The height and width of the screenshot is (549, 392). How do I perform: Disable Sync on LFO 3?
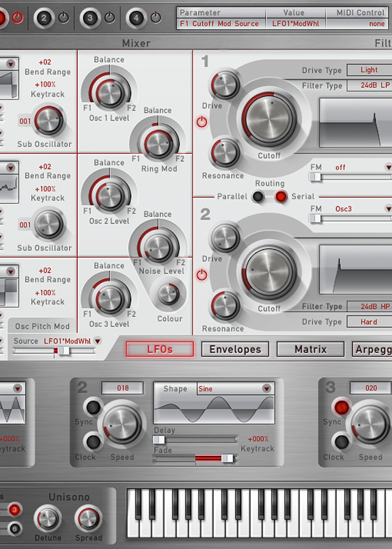point(341,407)
